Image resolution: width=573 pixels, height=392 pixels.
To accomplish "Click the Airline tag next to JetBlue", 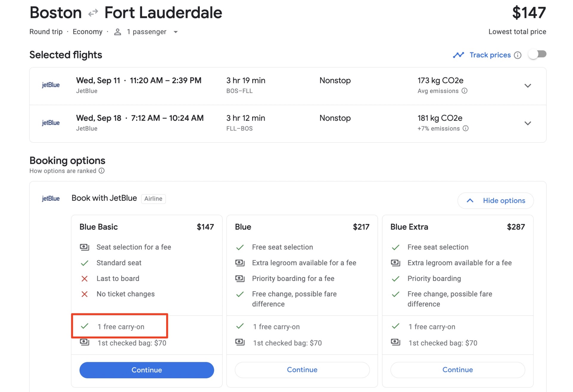I will click(x=153, y=199).
